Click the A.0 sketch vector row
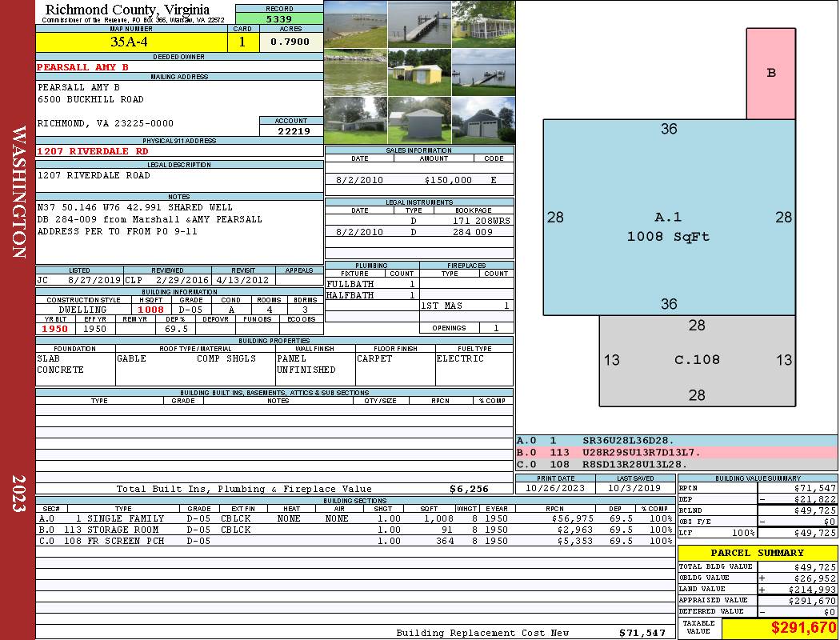The image size is (840, 640). (676, 440)
